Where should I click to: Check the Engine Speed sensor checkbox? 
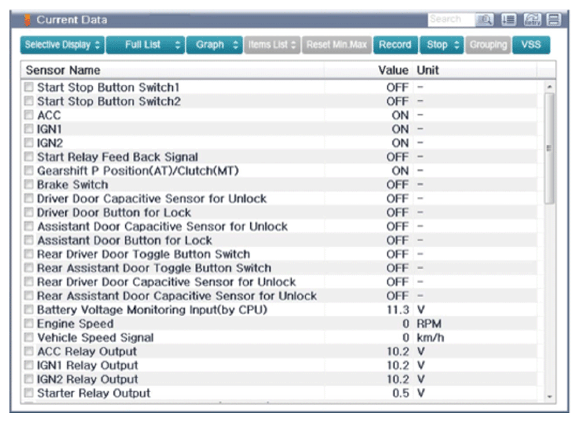click(28, 323)
